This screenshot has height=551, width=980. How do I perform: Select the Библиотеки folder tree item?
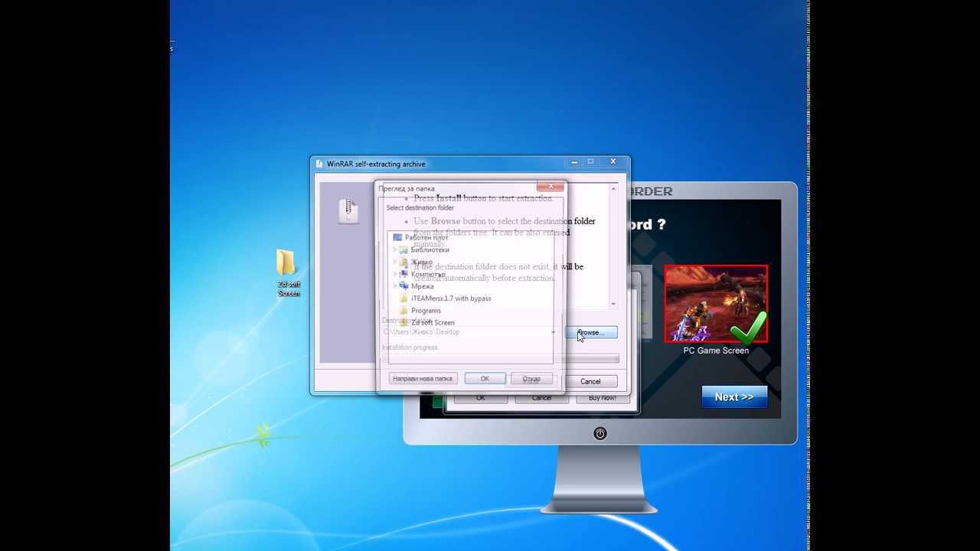[x=423, y=249]
